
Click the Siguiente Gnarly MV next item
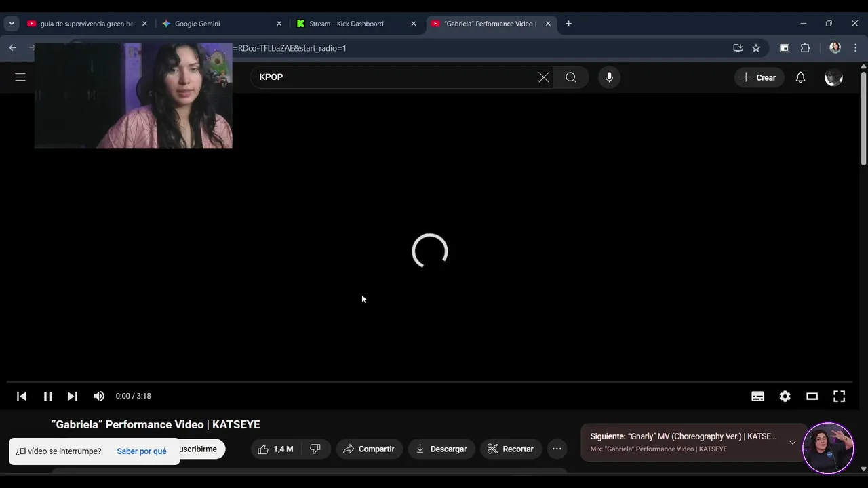click(684, 443)
